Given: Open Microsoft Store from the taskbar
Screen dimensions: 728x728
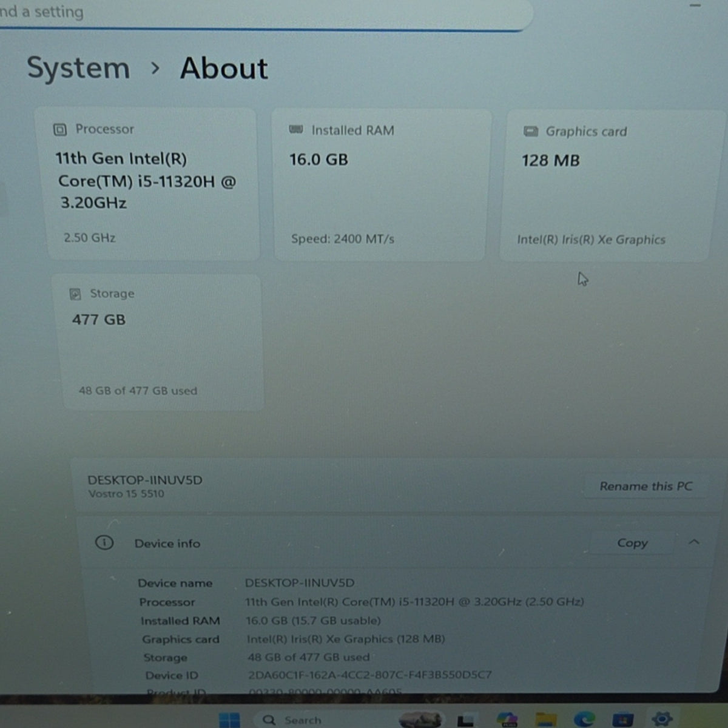Looking at the screenshot, I should pyautogui.click(x=622, y=720).
